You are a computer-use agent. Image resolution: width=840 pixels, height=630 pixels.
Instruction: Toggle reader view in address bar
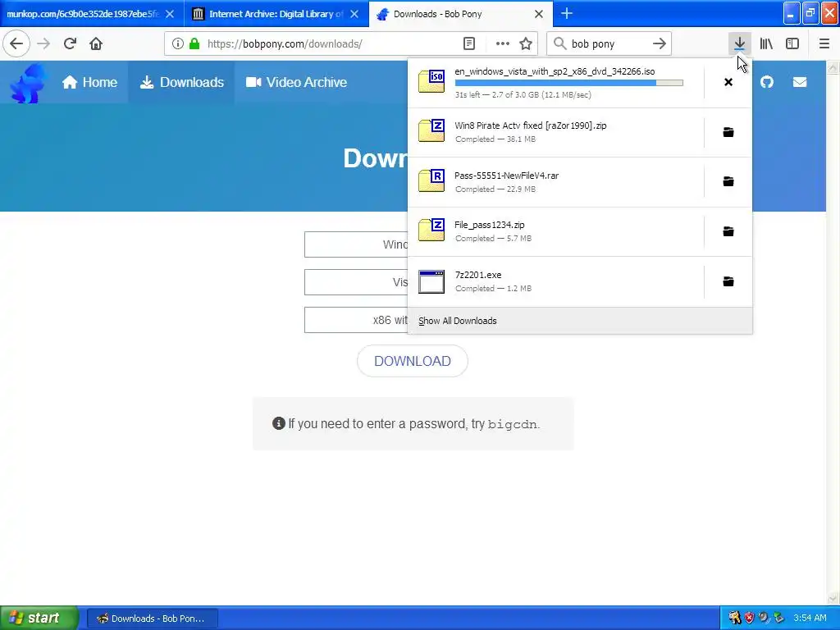point(468,44)
